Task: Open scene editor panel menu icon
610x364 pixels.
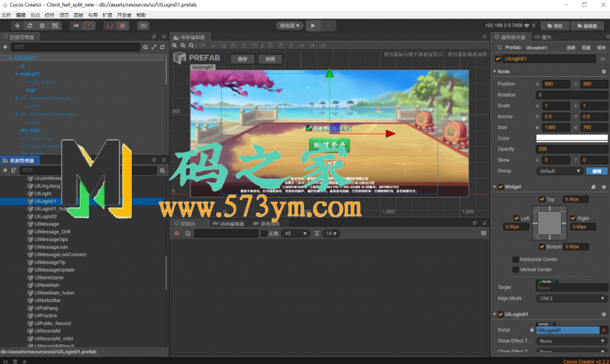Action: pyautogui.click(x=484, y=37)
